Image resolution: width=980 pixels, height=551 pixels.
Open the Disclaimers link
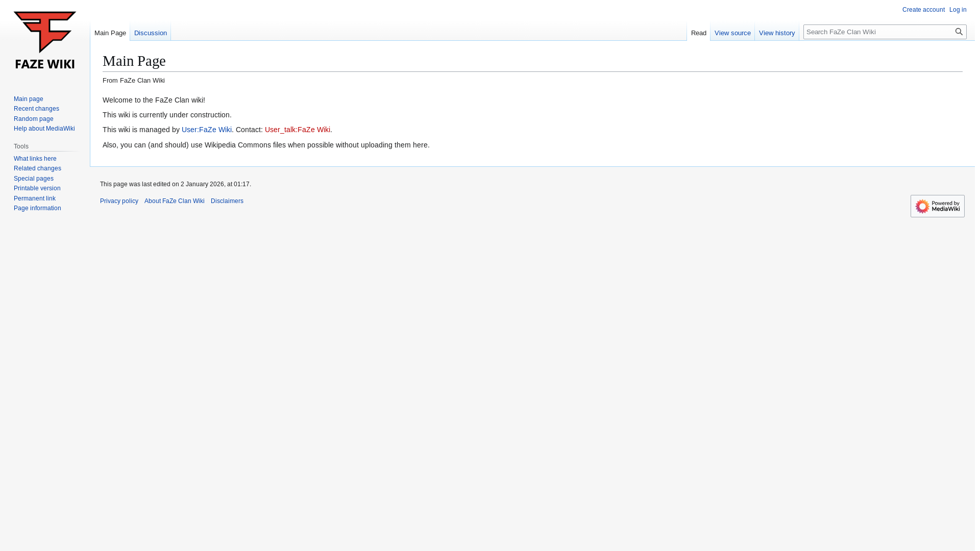click(x=227, y=201)
